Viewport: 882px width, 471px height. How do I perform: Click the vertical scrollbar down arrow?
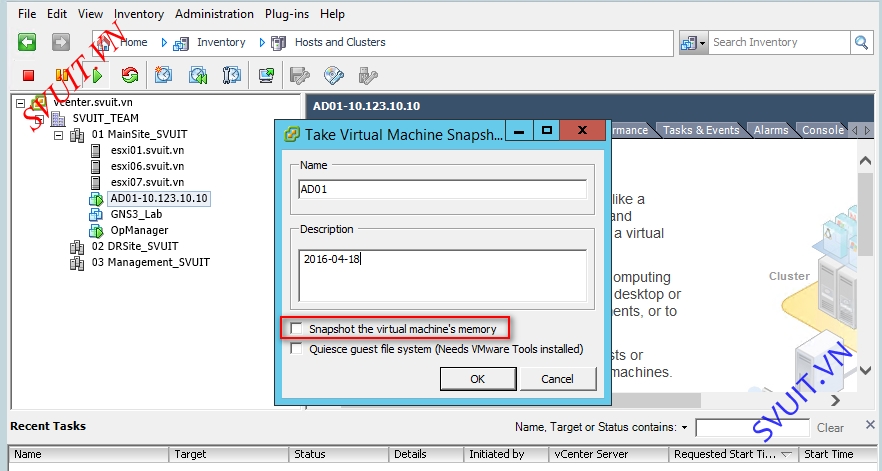tap(866, 370)
